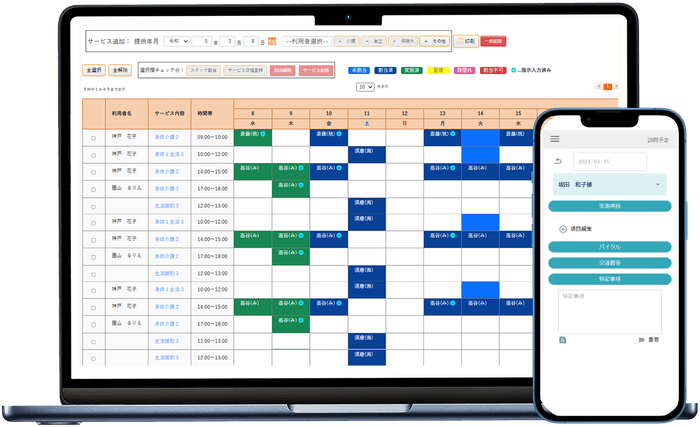Toggle the 重要 switch in the phone app
The width and height of the screenshot is (700, 427).
click(639, 340)
